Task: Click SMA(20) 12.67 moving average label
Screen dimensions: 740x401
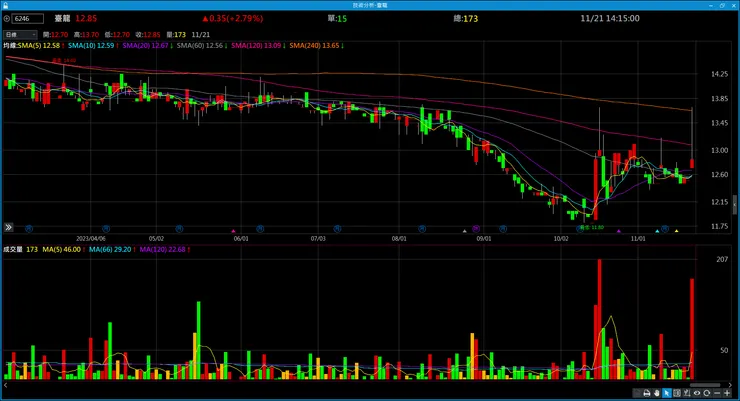Action: click(x=147, y=46)
